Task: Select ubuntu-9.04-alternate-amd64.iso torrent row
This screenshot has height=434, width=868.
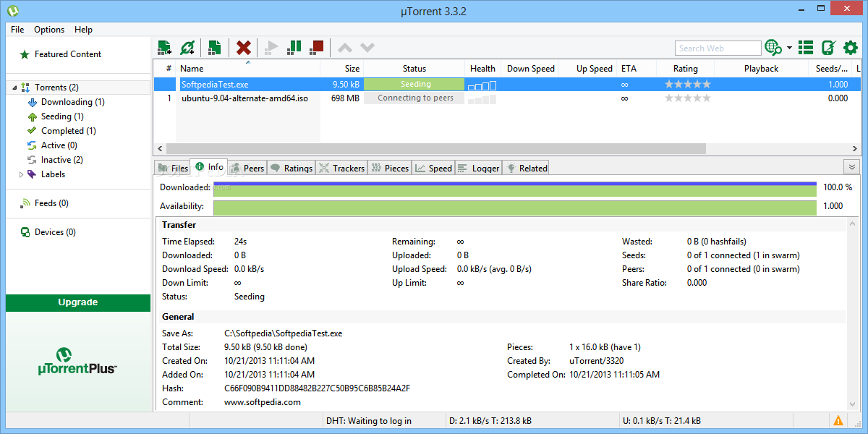Action: [x=507, y=98]
